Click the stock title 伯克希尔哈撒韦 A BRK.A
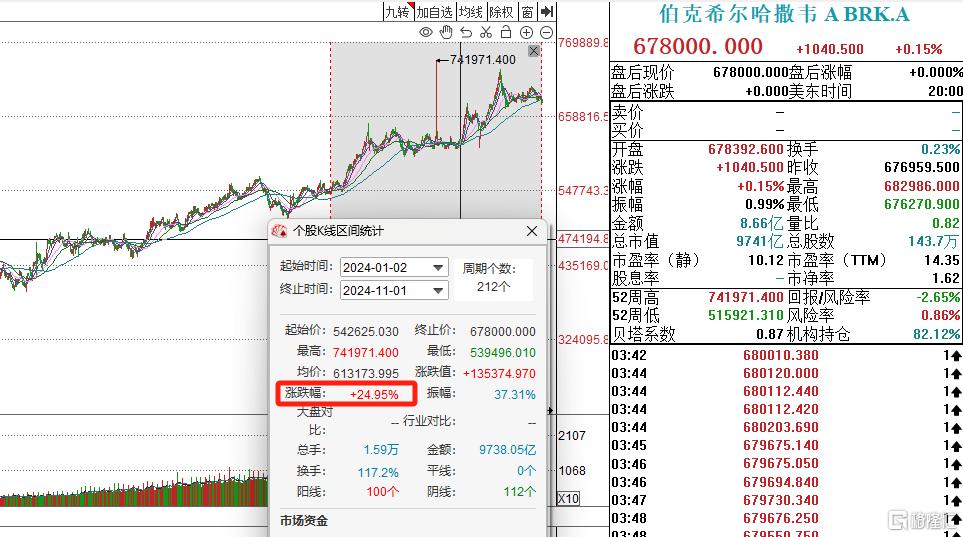The width and height of the screenshot is (963, 537). (x=784, y=14)
